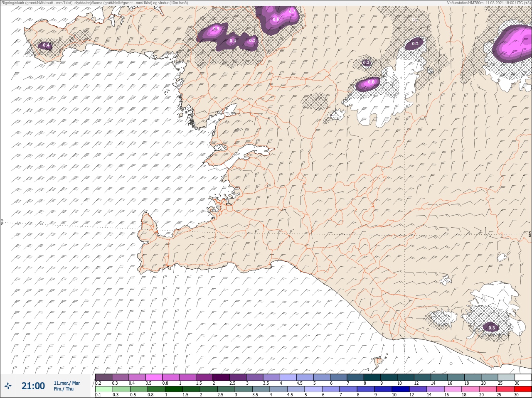The width and height of the screenshot is (532, 398).
Task: Pick the darkest green 1 swatch in lower legend
Action: (x=173, y=389)
